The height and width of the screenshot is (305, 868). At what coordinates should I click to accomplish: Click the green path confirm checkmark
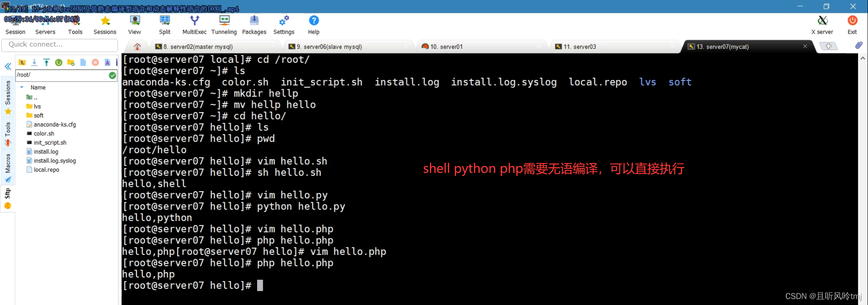tap(112, 75)
